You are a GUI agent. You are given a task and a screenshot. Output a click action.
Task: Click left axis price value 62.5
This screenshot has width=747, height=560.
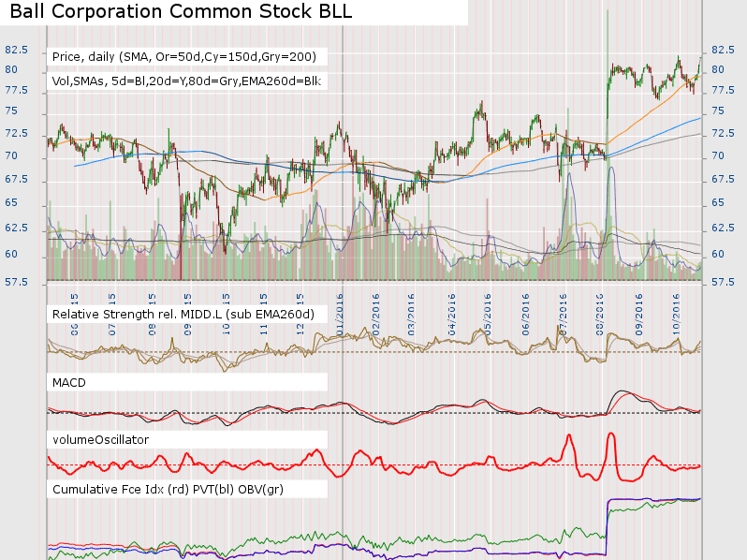(x=17, y=228)
